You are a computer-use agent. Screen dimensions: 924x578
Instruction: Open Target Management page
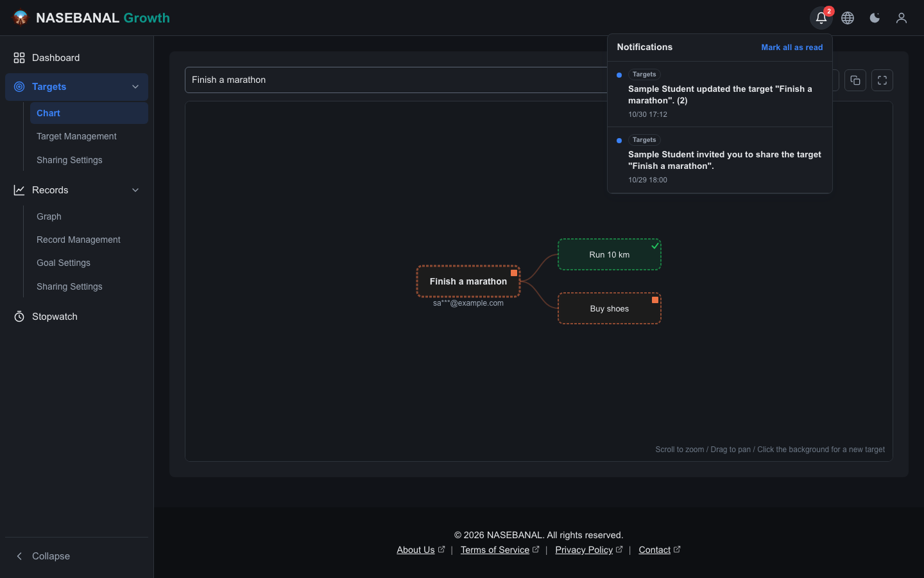[89, 136]
